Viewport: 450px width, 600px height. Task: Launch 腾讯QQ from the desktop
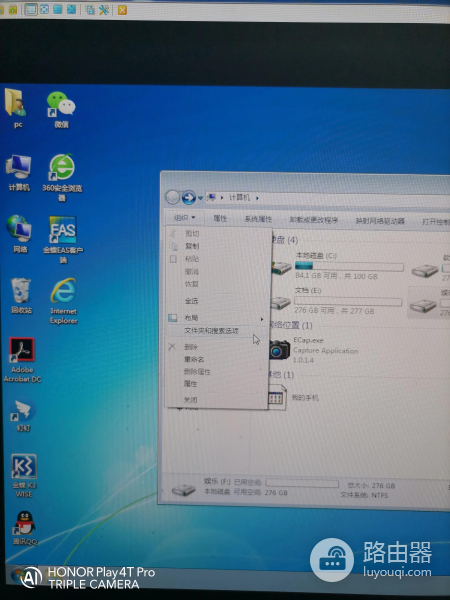(25, 528)
